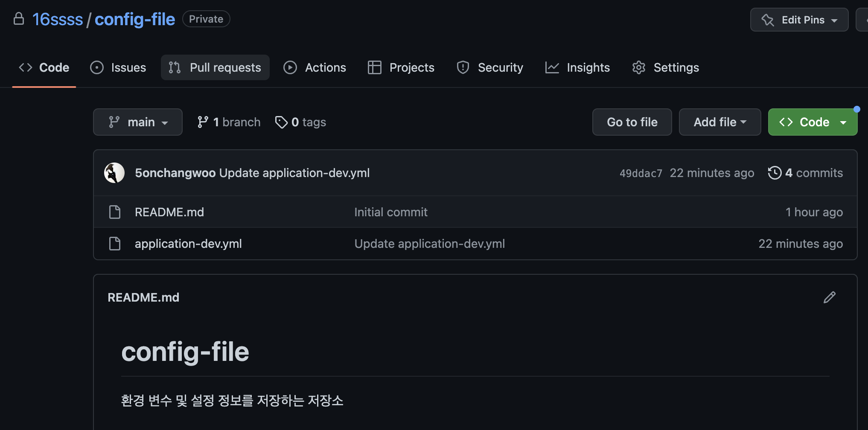Open the Security tab
The height and width of the screenshot is (430, 868).
[x=490, y=67]
